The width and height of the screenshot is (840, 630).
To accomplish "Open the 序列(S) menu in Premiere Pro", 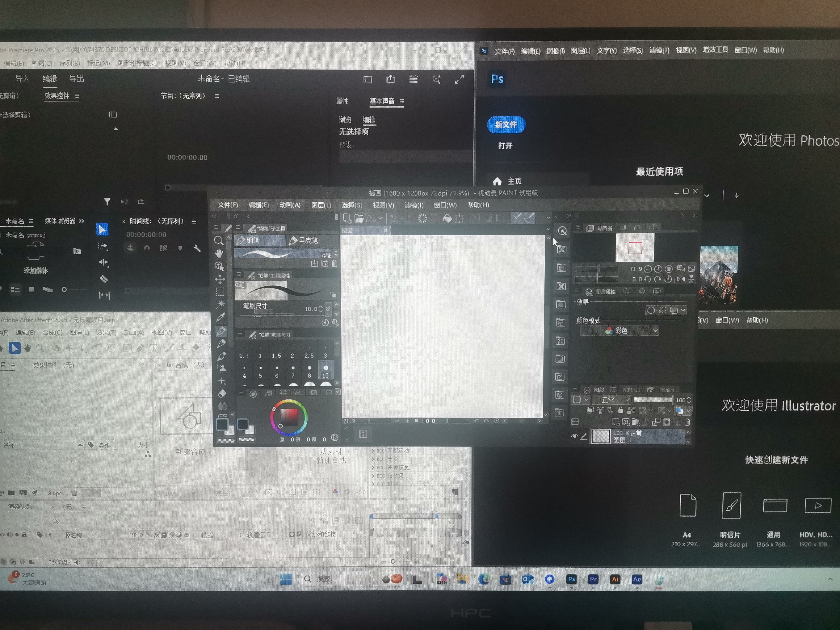I will [x=70, y=63].
